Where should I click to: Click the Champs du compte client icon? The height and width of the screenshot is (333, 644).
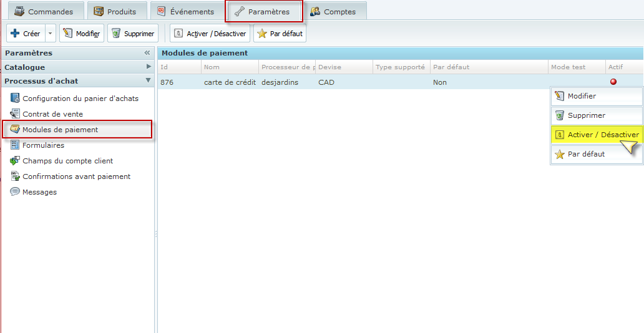pos(15,160)
